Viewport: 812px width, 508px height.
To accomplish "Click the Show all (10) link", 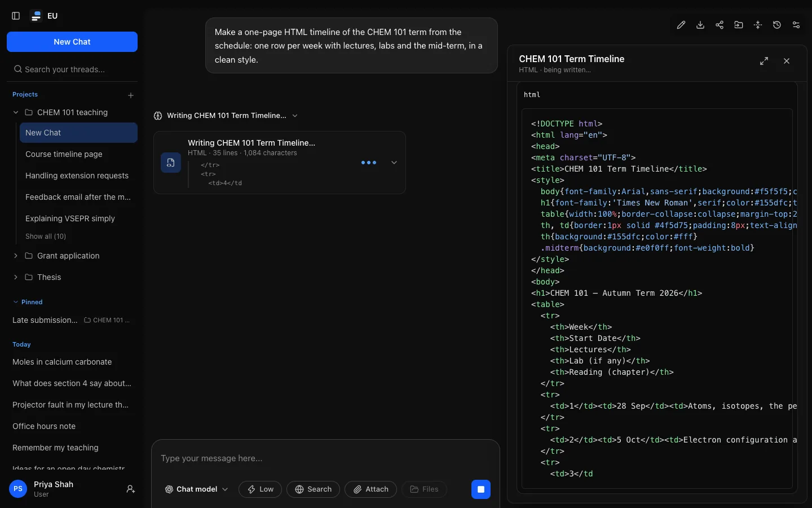I will 46,237.
